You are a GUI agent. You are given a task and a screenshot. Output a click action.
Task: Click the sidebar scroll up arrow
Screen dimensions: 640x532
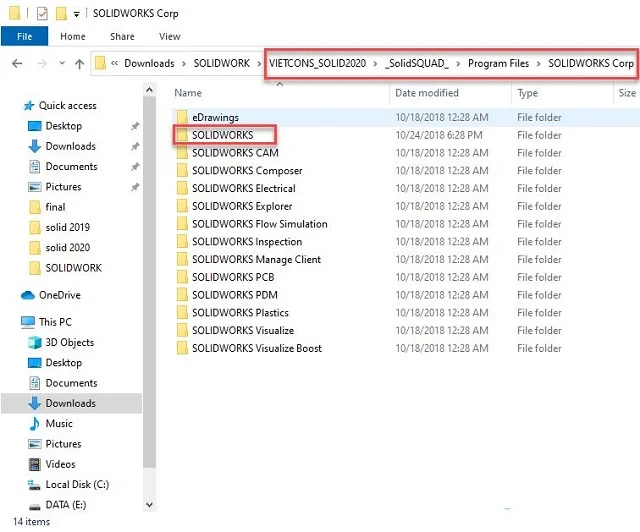pyautogui.click(x=149, y=90)
